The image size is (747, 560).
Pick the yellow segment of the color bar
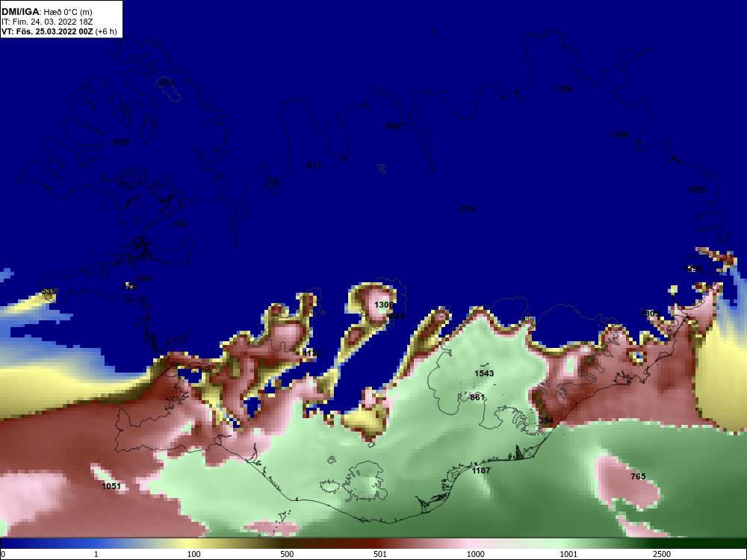pos(190,544)
